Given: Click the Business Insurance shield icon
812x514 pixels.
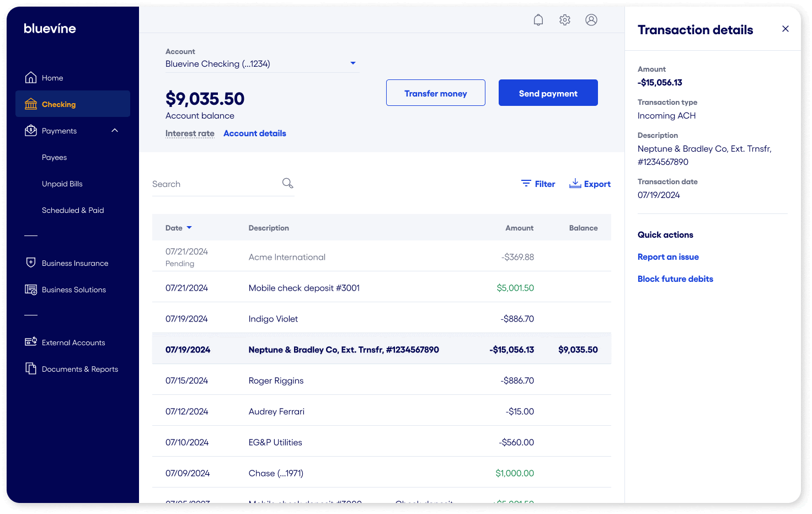Looking at the screenshot, I should [x=31, y=263].
